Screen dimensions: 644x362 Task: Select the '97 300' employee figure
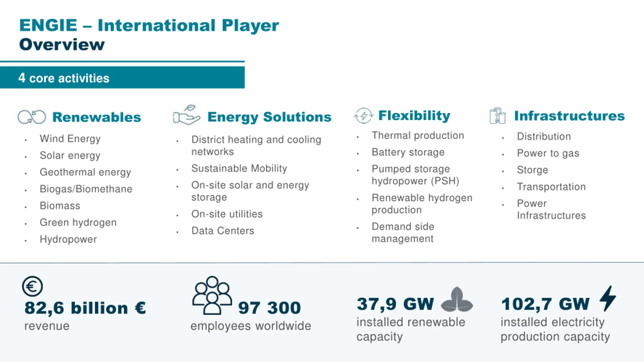pos(269,308)
